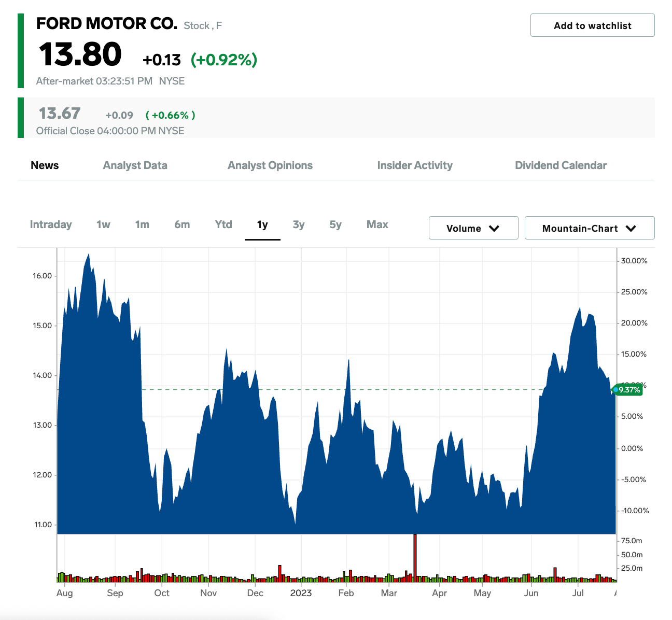Click the green 9.37% price marker

pos(628,390)
